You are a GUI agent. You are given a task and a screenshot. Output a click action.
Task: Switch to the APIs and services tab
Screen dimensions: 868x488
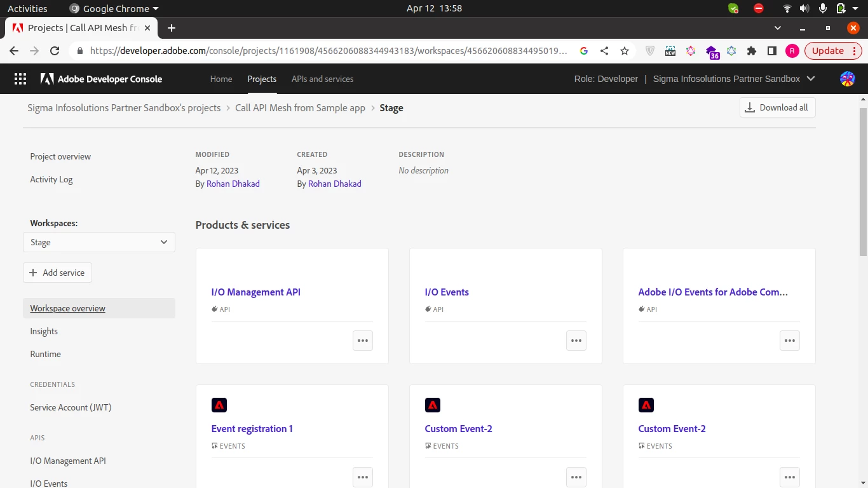pos(322,79)
